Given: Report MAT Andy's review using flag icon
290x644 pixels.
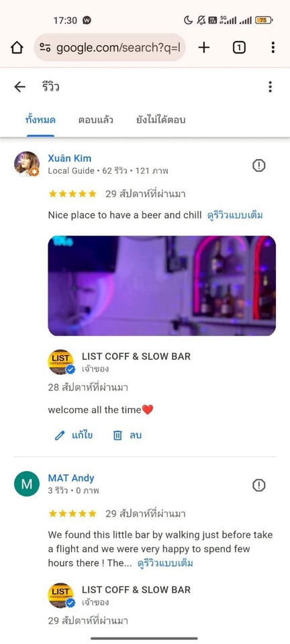Looking at the screenshot, I should pyautogui.click(x=258, y=485).
